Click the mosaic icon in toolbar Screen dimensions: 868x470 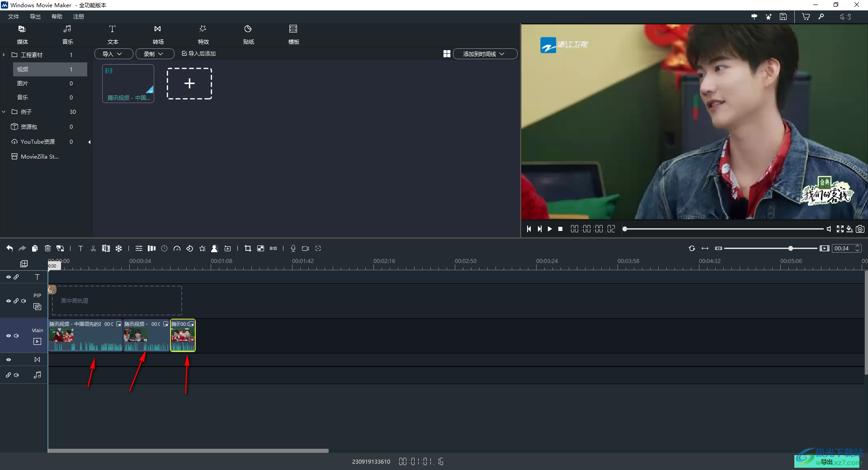click(260, 248)
